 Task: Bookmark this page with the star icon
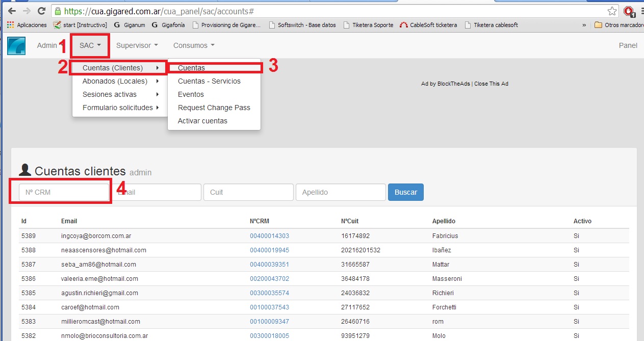[612, 11]
